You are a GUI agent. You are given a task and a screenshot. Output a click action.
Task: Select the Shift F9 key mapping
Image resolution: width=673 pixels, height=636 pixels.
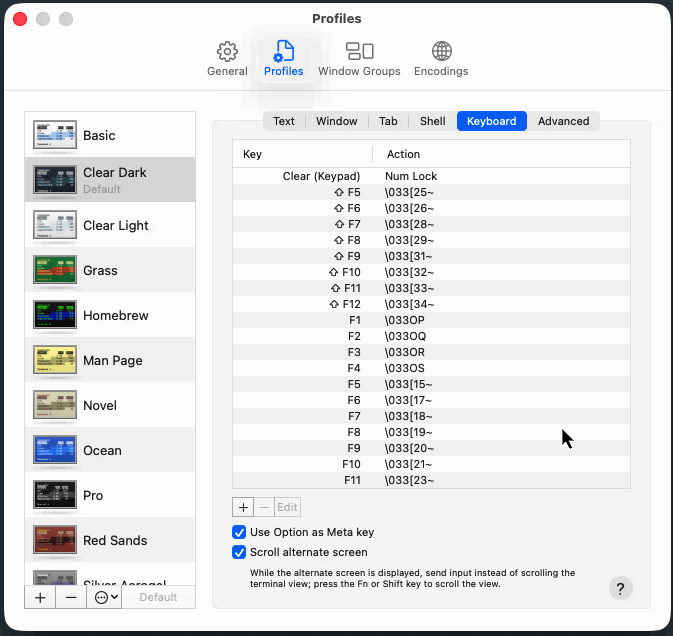(431, 256)
